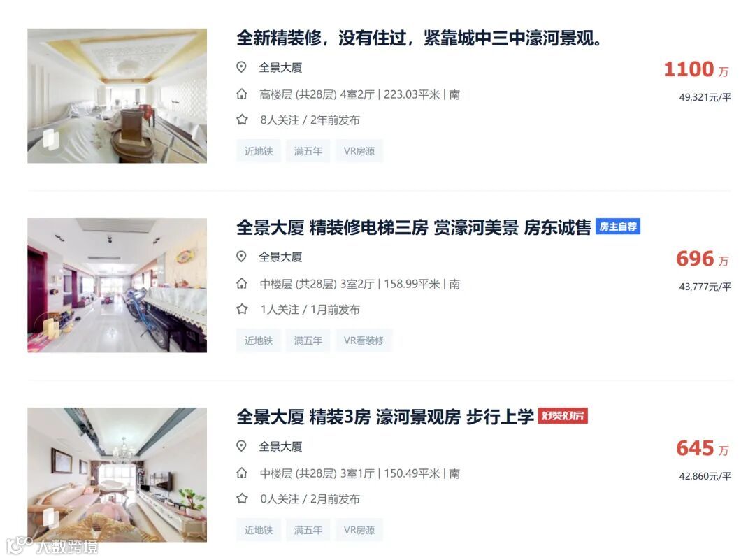This screenshot has width=755, height=560.
Task: Click location pin icon of 696万 listing
Action: 242,257
